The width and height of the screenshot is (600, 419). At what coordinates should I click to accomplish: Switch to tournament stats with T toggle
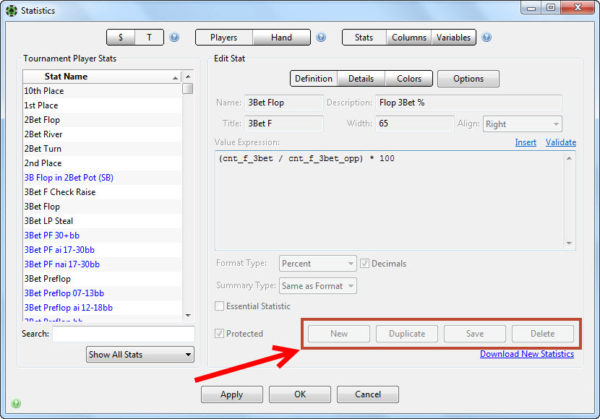pyautogui.click(x=149, y=38)
